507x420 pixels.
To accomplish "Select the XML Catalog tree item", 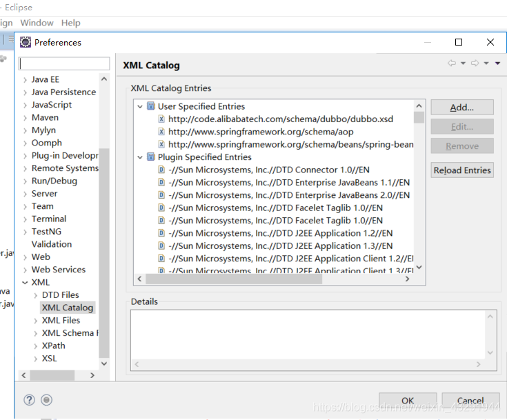I will point(68,308).
